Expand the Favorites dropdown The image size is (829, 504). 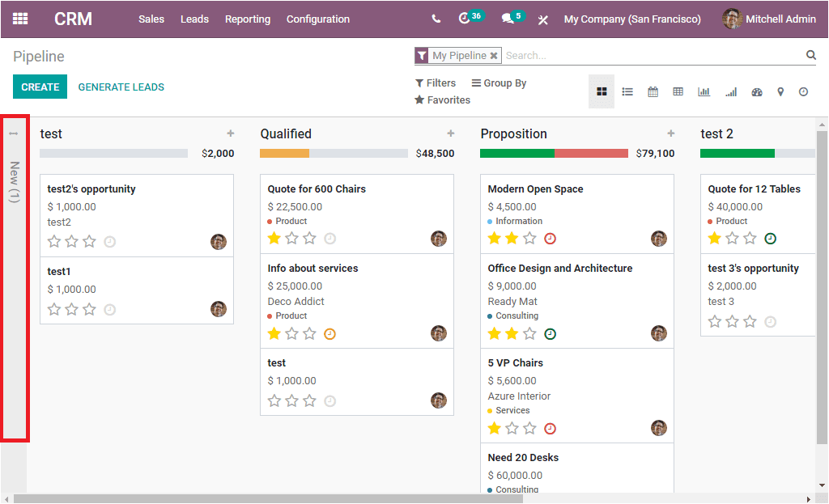(x=443, y=100)
